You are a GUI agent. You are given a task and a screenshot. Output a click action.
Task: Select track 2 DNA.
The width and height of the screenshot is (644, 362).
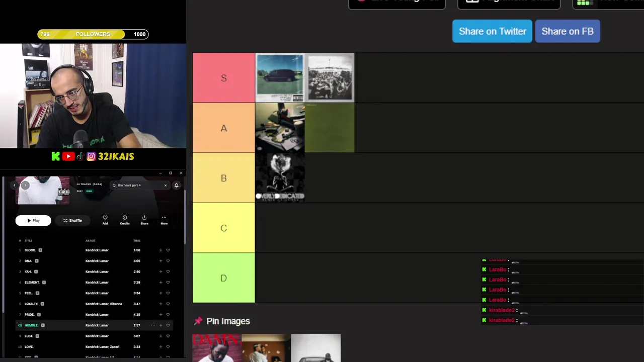[x=95, y=261]
